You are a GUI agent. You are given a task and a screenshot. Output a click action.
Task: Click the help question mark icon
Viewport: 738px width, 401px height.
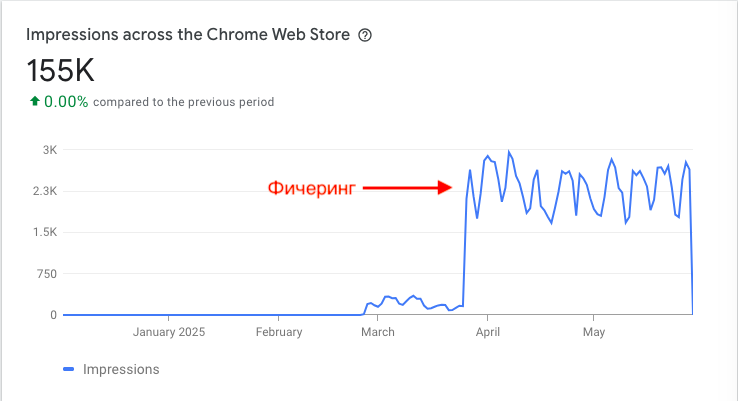[x=365, y=35]
